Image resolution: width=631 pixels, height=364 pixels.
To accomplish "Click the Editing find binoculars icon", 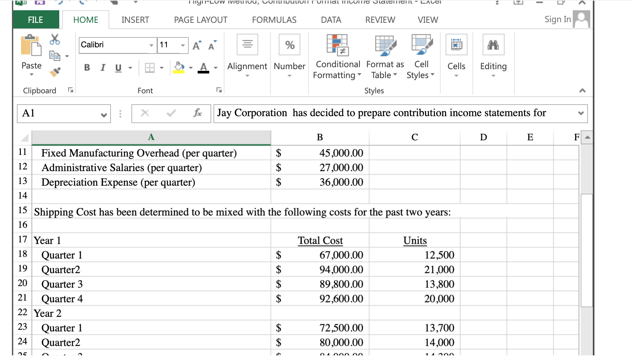I will [x=493, y=44].
